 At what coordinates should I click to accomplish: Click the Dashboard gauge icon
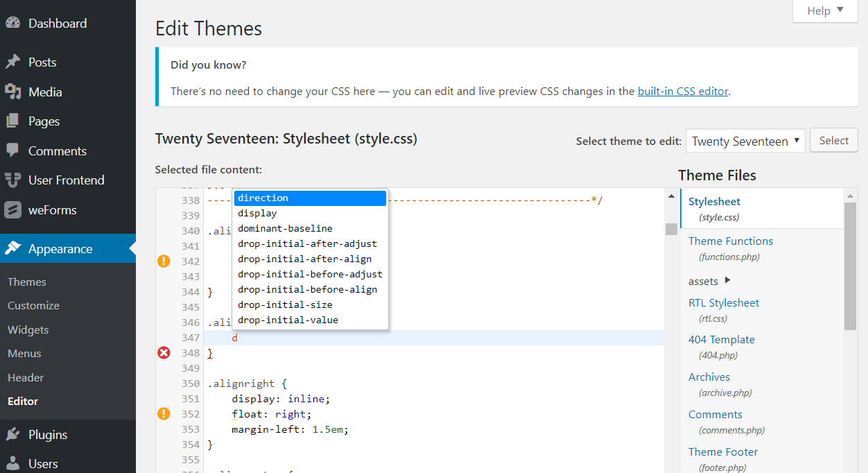click(12, 23)
